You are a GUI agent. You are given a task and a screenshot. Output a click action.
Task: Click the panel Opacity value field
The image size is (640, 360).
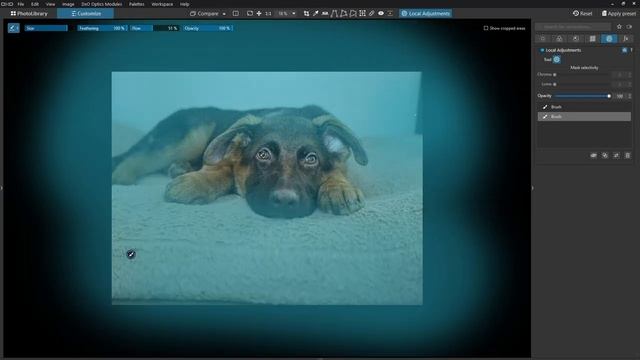(620, 96)
